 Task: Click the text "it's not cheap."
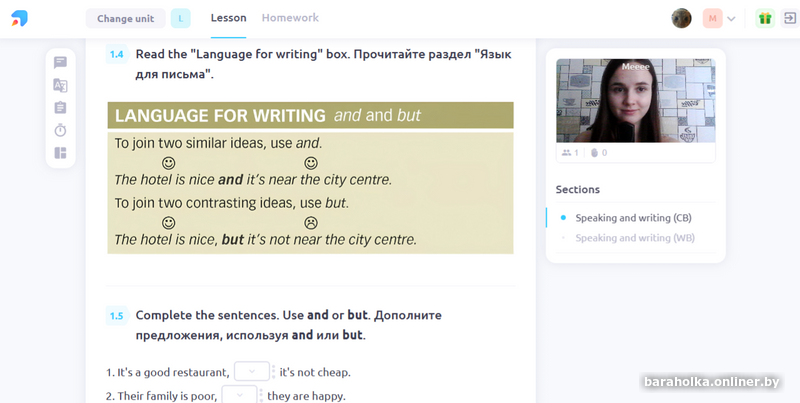coord(315,372)
